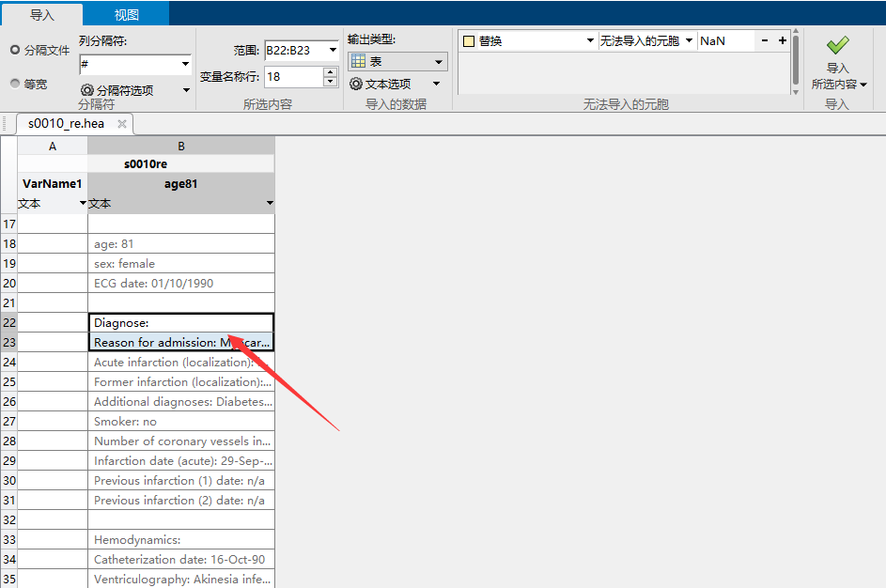Click cell 'Acute infarction (localization)'
The image size is (886, 588).
(180, 362)
